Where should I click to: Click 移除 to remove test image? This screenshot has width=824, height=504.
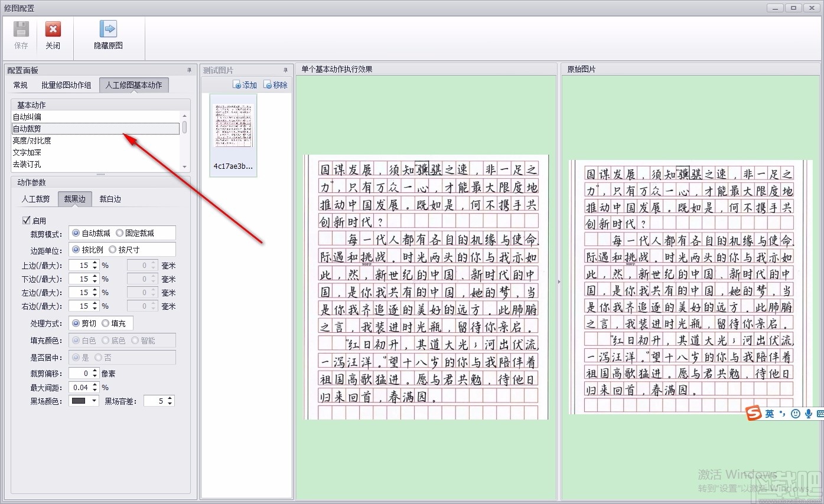coord(276,85)
